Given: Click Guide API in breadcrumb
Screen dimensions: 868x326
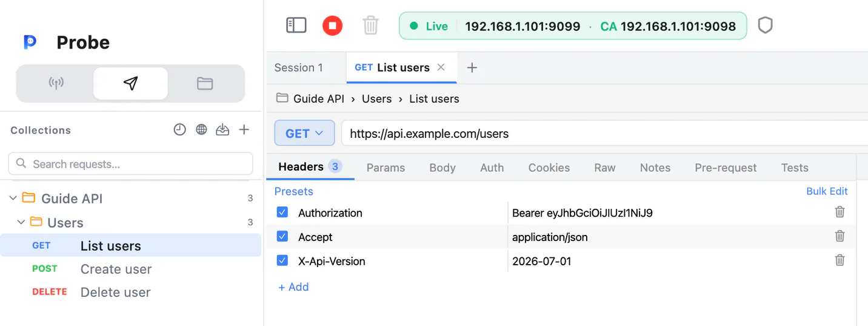Looking at the screenshot, I should (x=319, y=98).
